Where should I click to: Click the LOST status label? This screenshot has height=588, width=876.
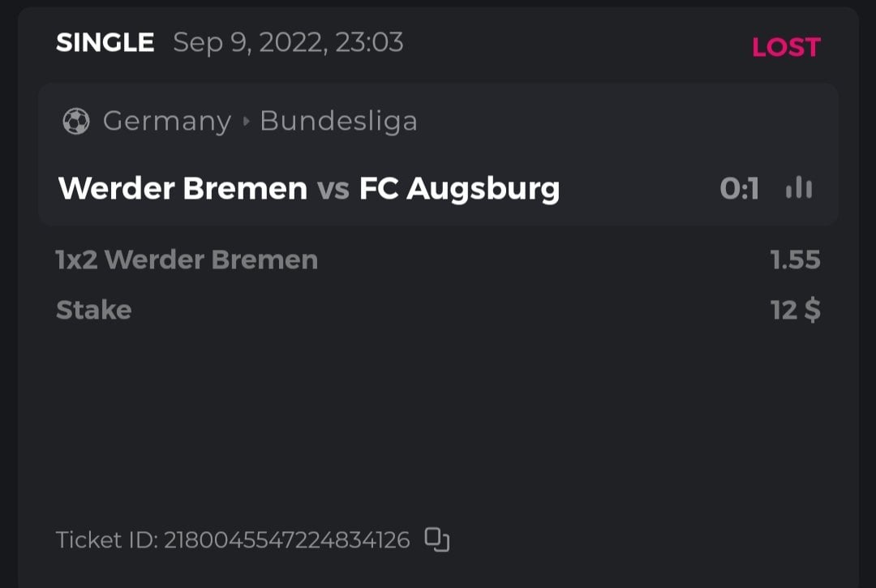tap(785, 47)
